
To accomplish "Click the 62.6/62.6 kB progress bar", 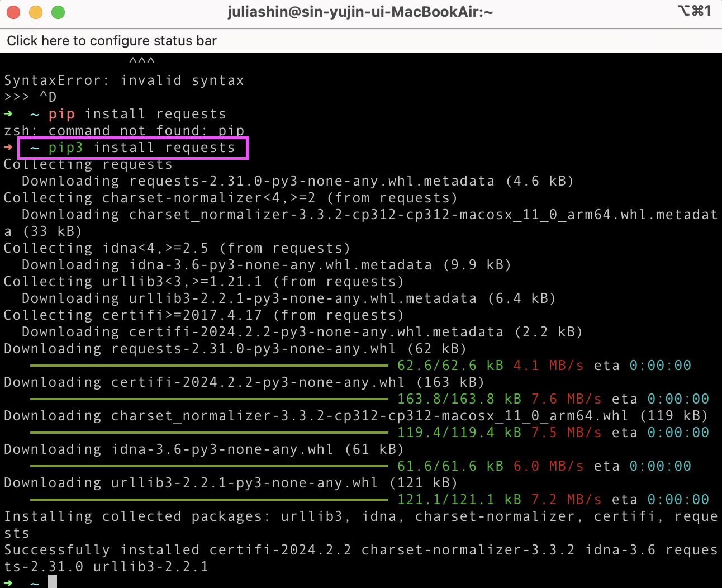I will coord(210,366).
